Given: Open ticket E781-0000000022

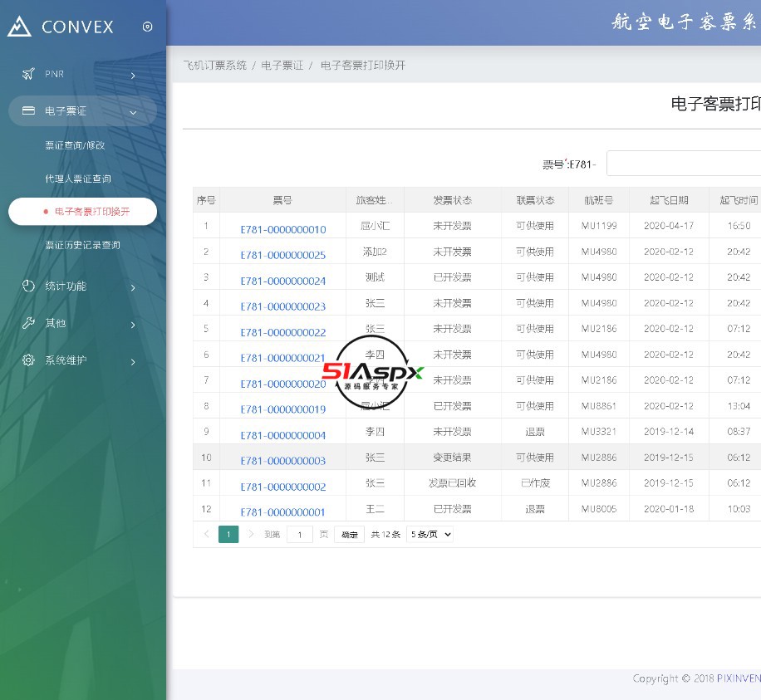Looking at the screenshot, I should [283, 332].
